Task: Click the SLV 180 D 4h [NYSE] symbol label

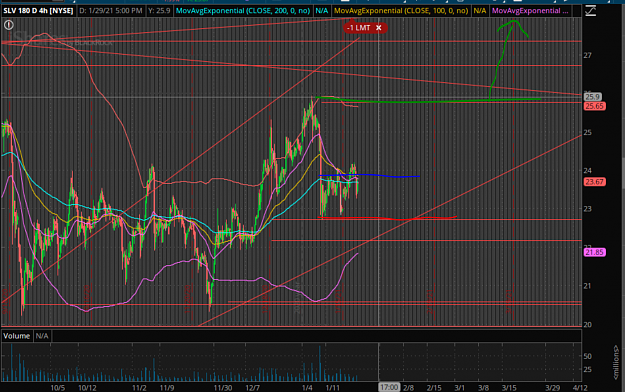Action: pyautogui.click(x=38, y=11)
